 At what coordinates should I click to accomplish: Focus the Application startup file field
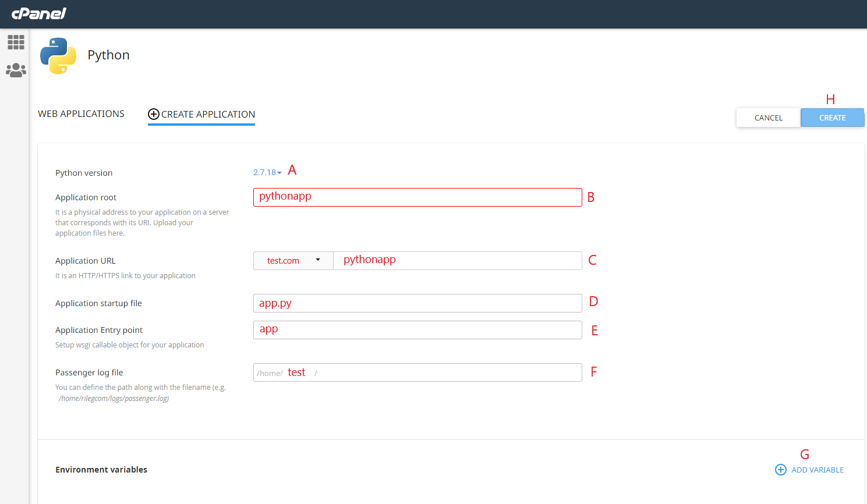(x=417, y=303)
